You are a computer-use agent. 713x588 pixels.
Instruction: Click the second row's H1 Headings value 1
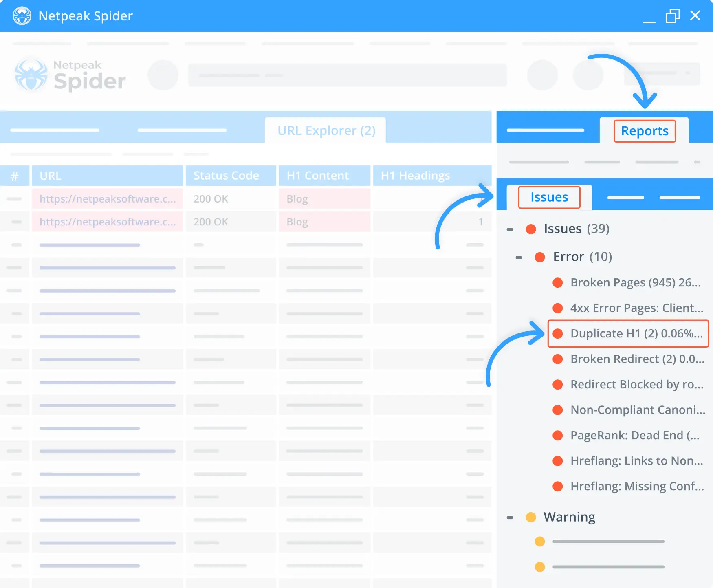(480, 222)
